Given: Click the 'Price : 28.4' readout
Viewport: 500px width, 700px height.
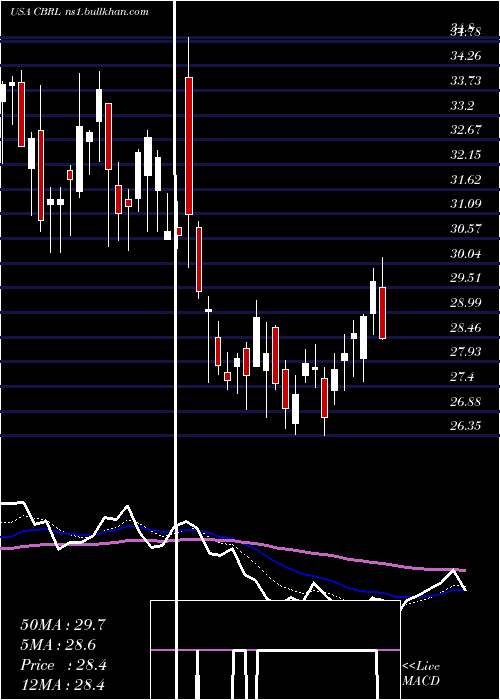Looking at the screenshot, I should 63,665.
